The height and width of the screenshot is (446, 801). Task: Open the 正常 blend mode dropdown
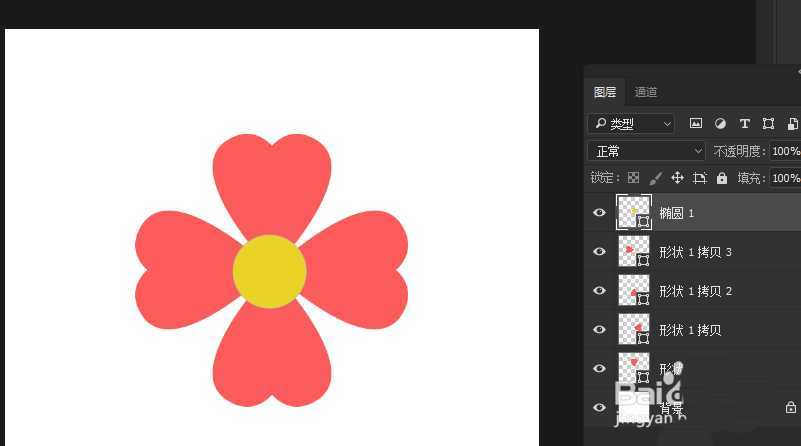point(646,151)
